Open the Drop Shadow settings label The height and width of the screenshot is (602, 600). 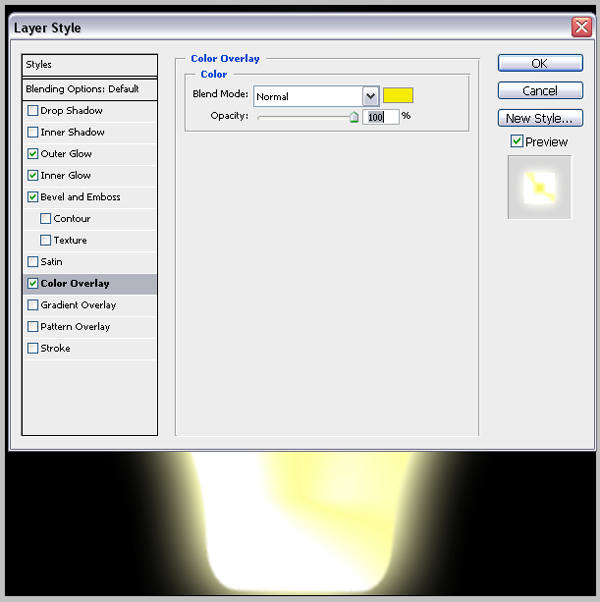coord(71,111)
